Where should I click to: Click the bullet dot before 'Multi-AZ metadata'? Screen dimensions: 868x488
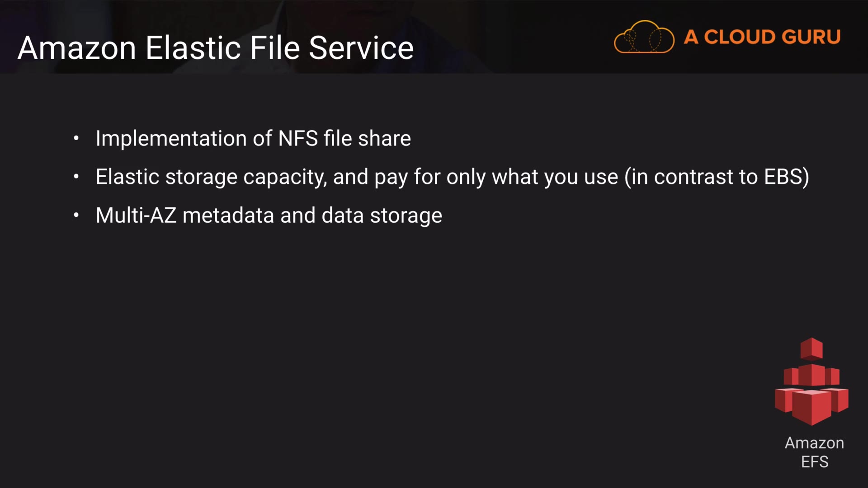coord(76,215)
